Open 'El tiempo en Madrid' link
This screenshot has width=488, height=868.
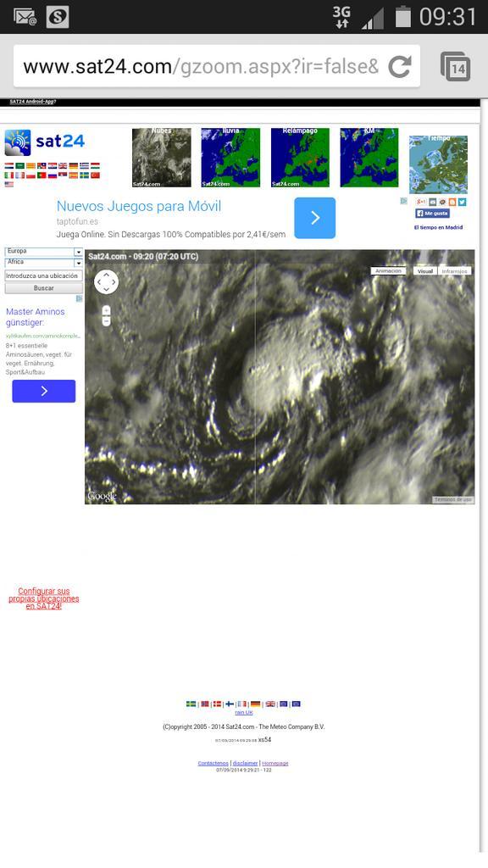(x=438, y=227)
